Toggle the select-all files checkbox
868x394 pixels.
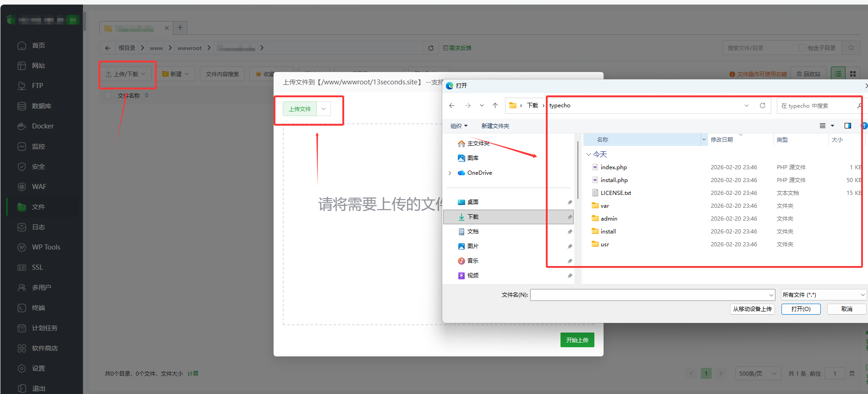(x=108, y=95)
